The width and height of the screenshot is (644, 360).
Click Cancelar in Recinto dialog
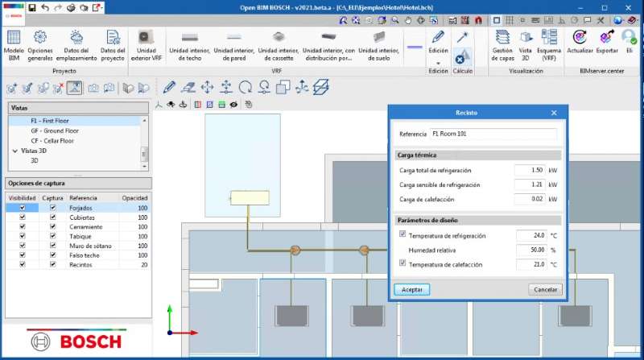(545, 290)
